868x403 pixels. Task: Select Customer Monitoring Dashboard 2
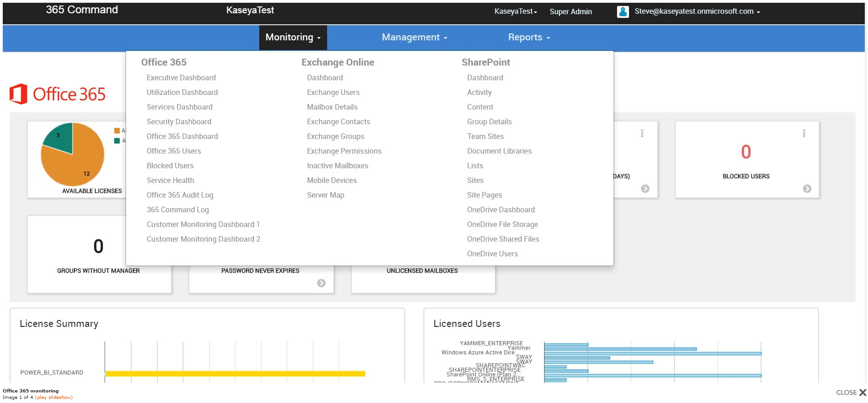click(x=203, y=239)
